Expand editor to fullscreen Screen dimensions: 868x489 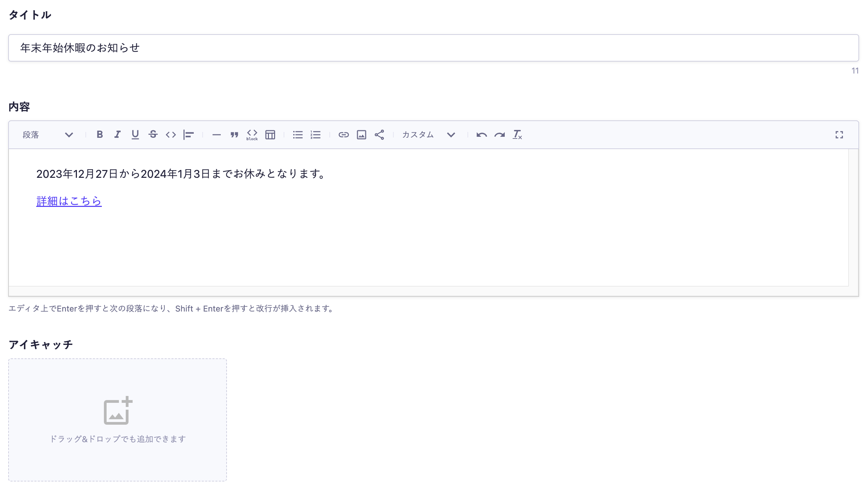point(839,135)
